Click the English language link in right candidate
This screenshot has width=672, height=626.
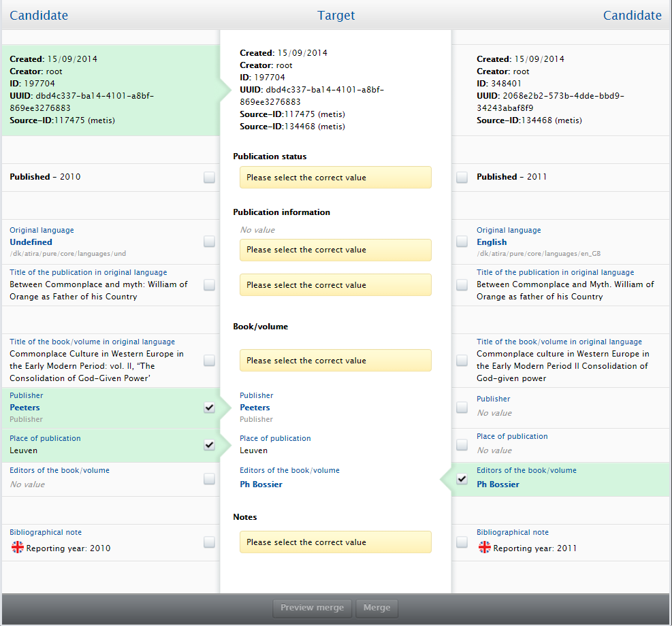pos(492,242)
